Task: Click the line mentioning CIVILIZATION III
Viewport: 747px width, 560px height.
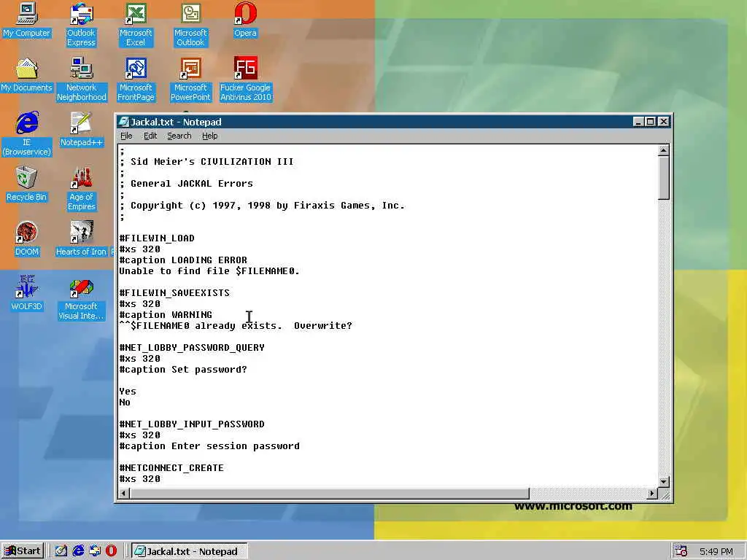Action: click(x=206, y=161)
